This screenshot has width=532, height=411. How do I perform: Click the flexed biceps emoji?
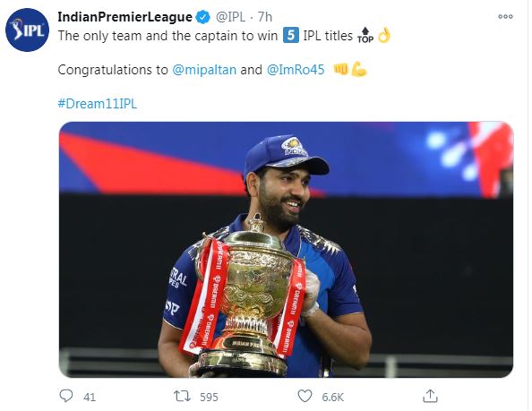[x=358, y=69]
